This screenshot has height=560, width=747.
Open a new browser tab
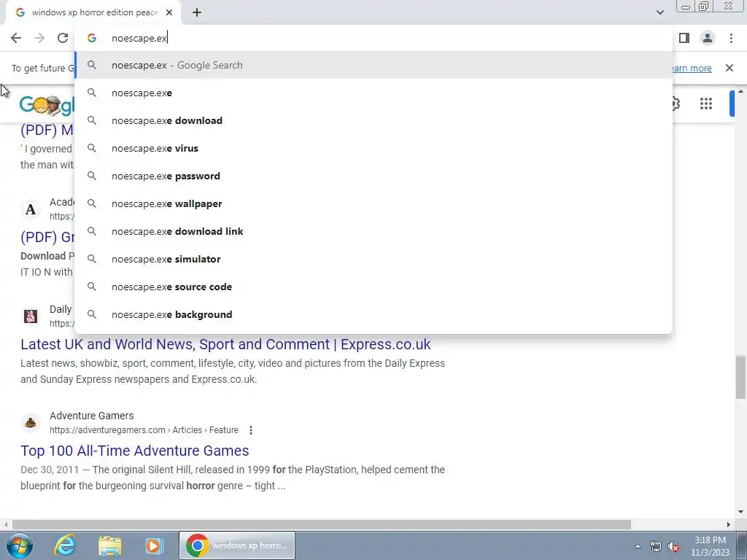point(197,13)
